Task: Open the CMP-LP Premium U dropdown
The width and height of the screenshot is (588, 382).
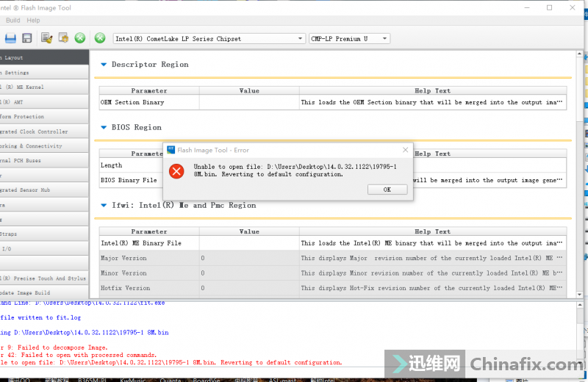Action: pos(349,39)
